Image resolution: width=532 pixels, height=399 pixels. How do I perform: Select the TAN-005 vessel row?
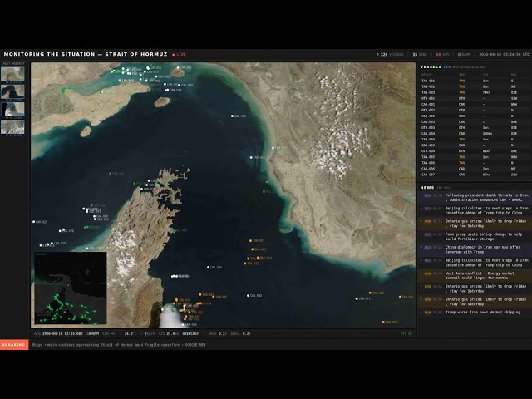coord(475,157)
